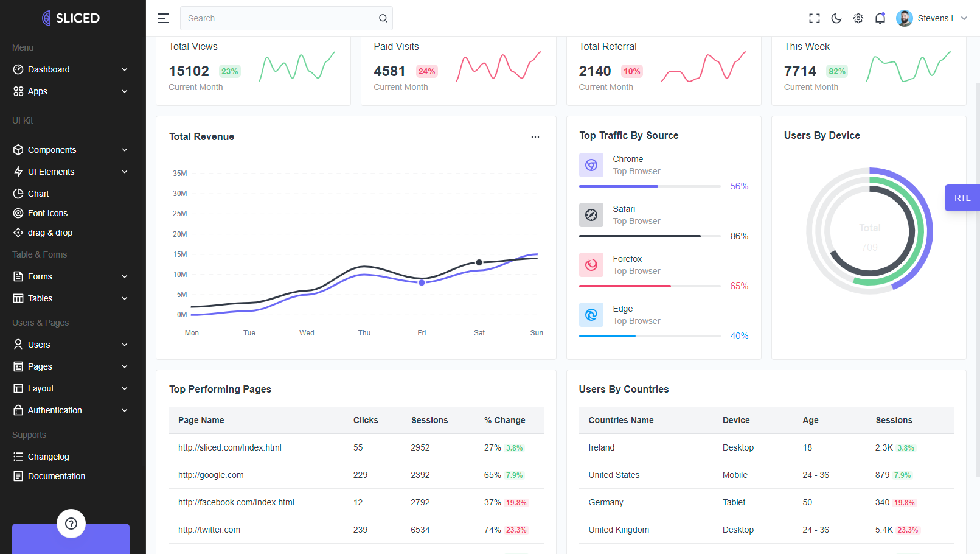Open the http://google.com page link
This screenshot has width=980, height=554.
(210, 475)
